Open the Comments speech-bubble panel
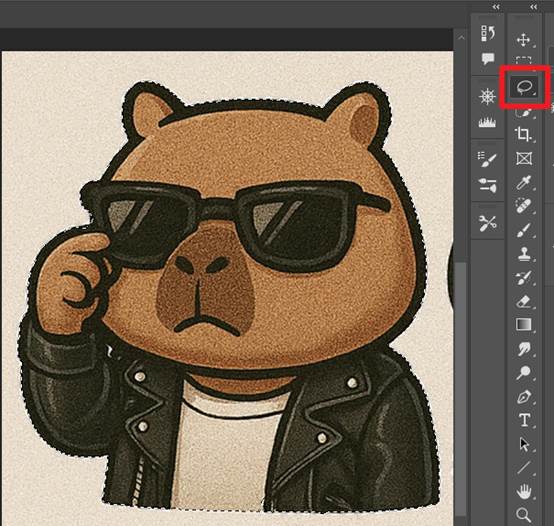 (488, 59)
